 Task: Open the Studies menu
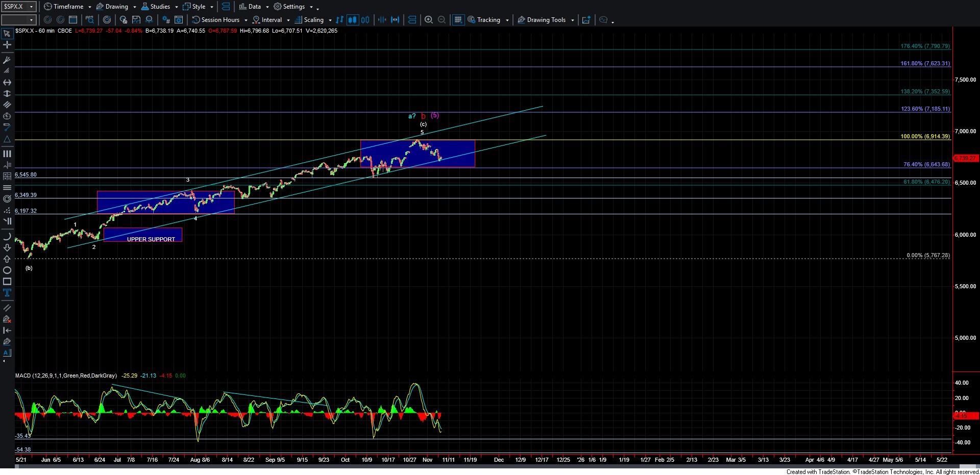click(x=160, y=7)
